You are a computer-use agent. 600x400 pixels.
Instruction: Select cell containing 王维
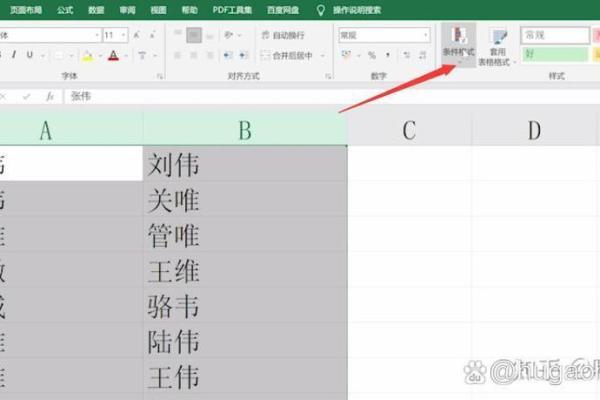tap(245, 270)
